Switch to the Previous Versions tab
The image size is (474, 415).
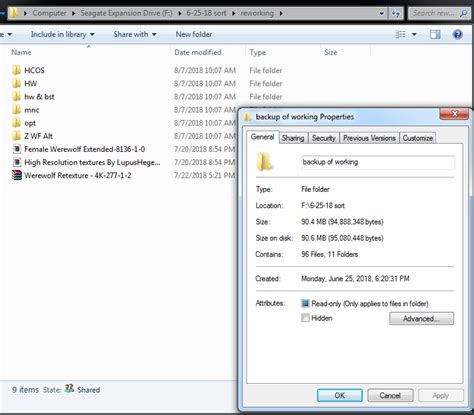(x=369, y=138)
